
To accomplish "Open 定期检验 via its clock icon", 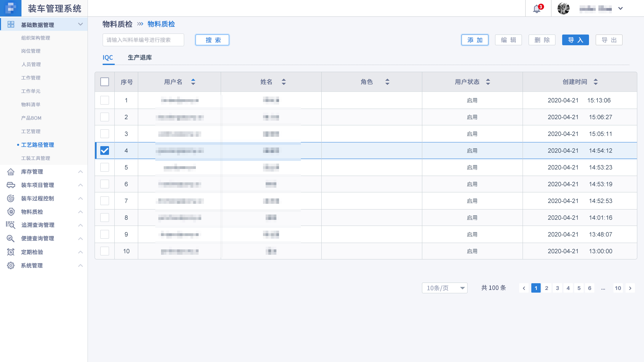I will point(10,252).
